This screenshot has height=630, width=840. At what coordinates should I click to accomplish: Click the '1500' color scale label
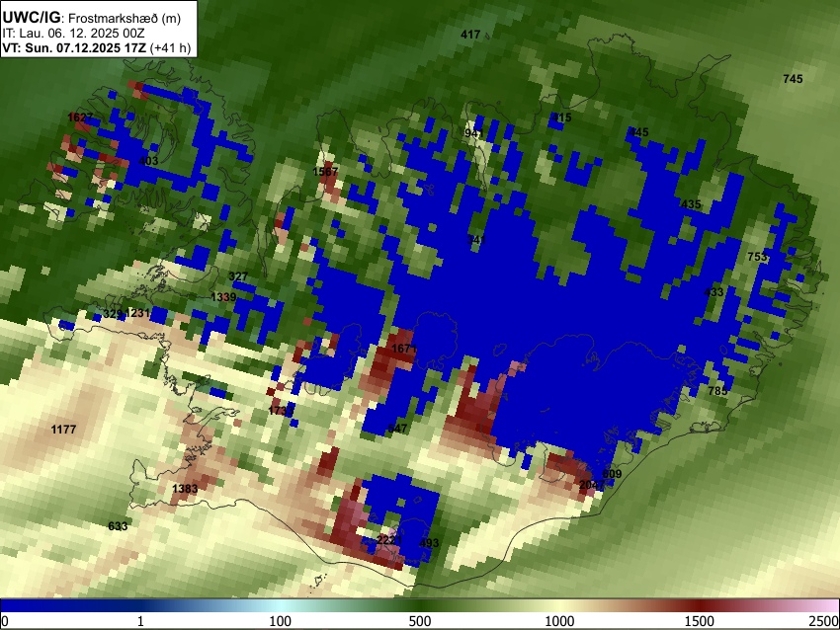700,621
